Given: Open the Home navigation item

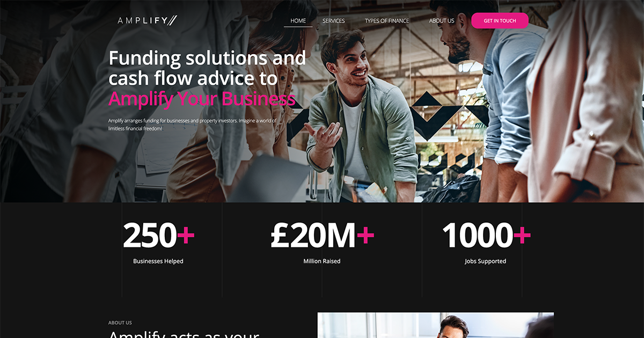Looking at the screenshot, I should point(298,21).
